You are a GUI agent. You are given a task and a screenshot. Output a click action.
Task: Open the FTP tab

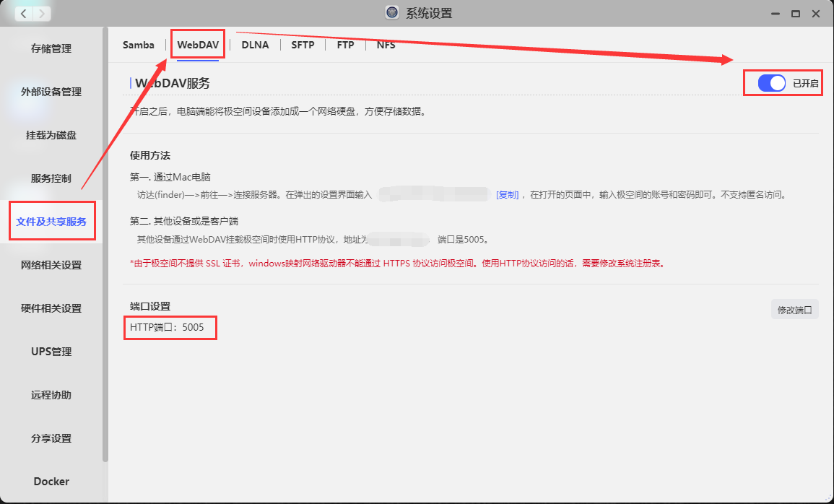click(345, 45)
